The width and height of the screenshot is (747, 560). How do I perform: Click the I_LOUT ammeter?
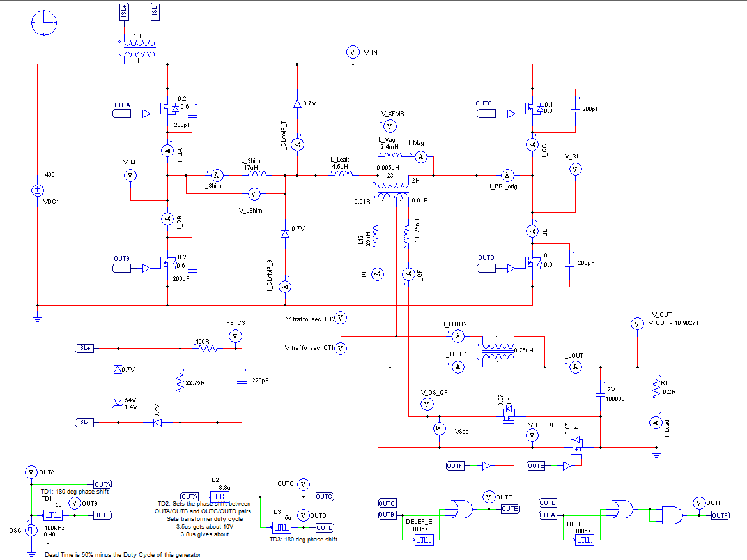576,367
